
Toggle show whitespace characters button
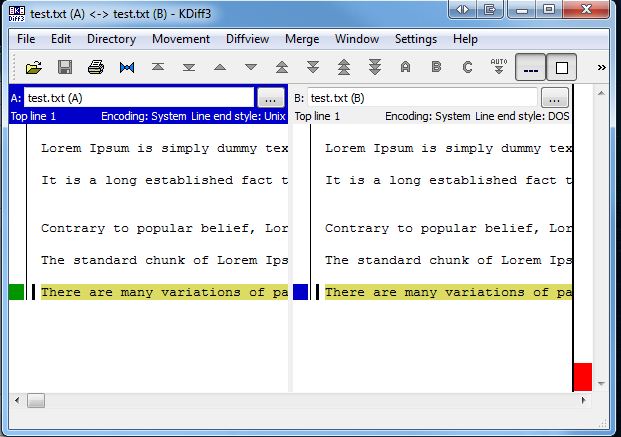(x=531, y=68)
